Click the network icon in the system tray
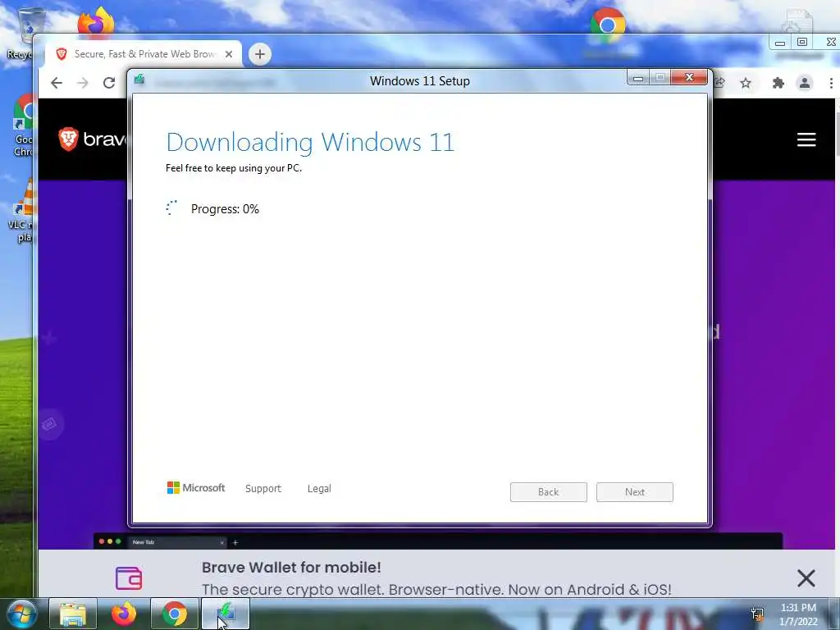The image size is (840, 630). pyautogui.click(x=757, y=614)
